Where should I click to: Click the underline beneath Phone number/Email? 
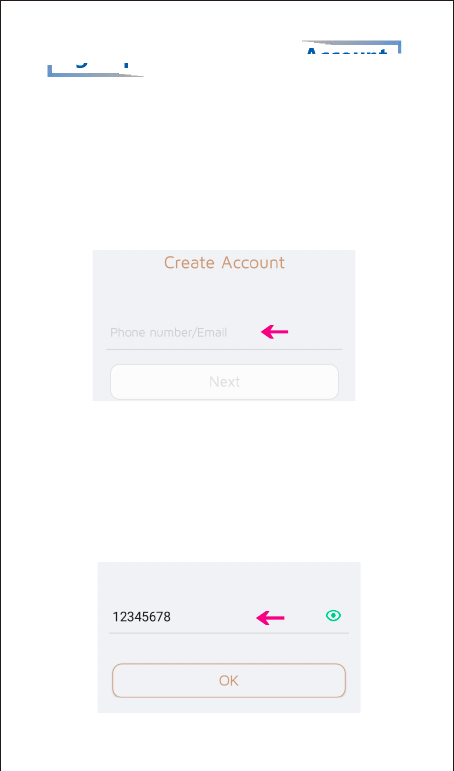[224, 349]
